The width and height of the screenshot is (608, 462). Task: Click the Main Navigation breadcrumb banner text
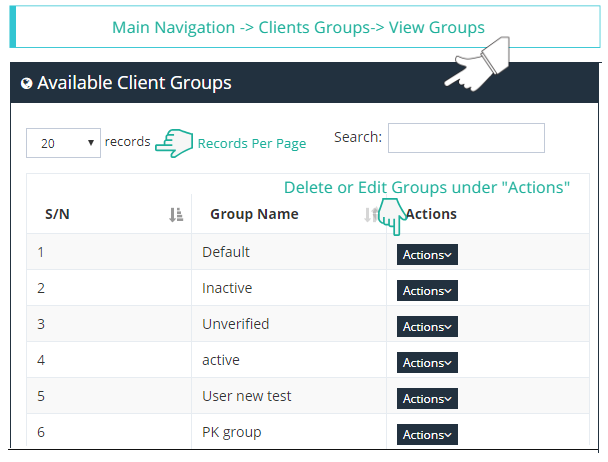(298, 28)
